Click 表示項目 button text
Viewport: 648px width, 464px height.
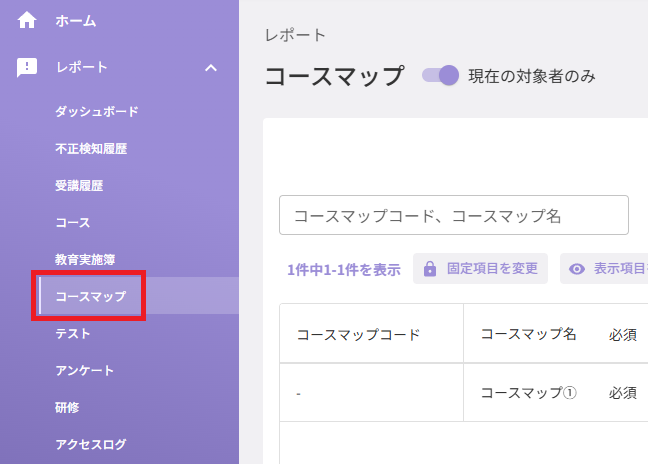(620, 269)
